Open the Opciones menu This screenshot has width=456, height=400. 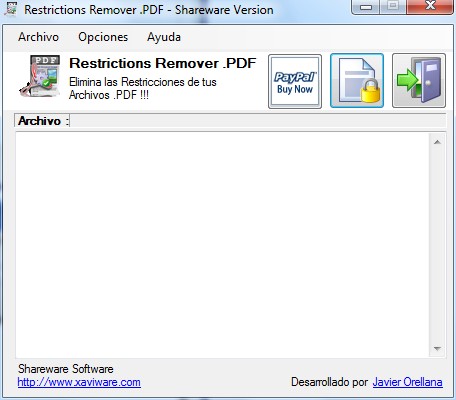103,37
